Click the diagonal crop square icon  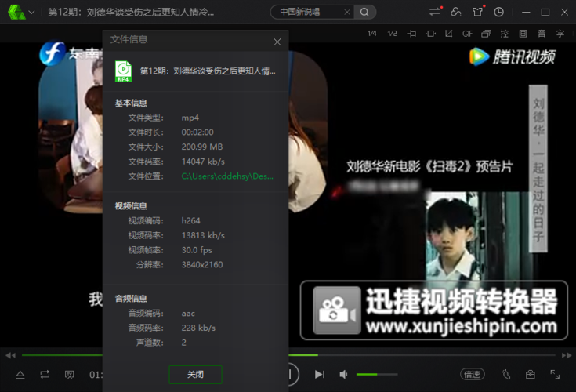(448, 34)
